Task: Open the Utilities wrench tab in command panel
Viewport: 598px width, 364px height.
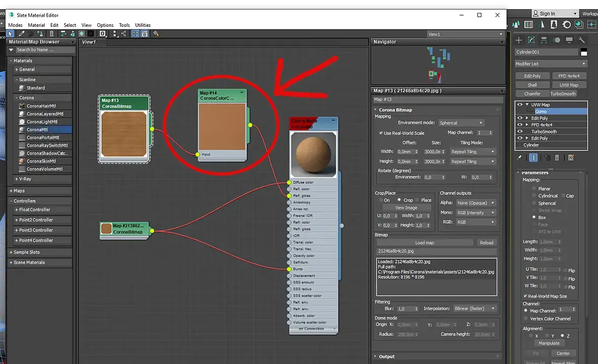Action: click(x=582, y=40)
